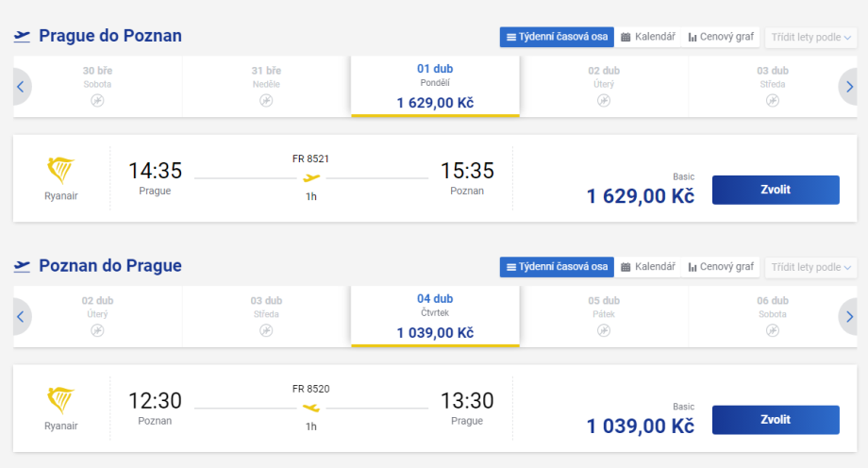This screenshot has height=468, width=868.
Task: Switch outbound view to Cenový graf
Action: point(721,37)
